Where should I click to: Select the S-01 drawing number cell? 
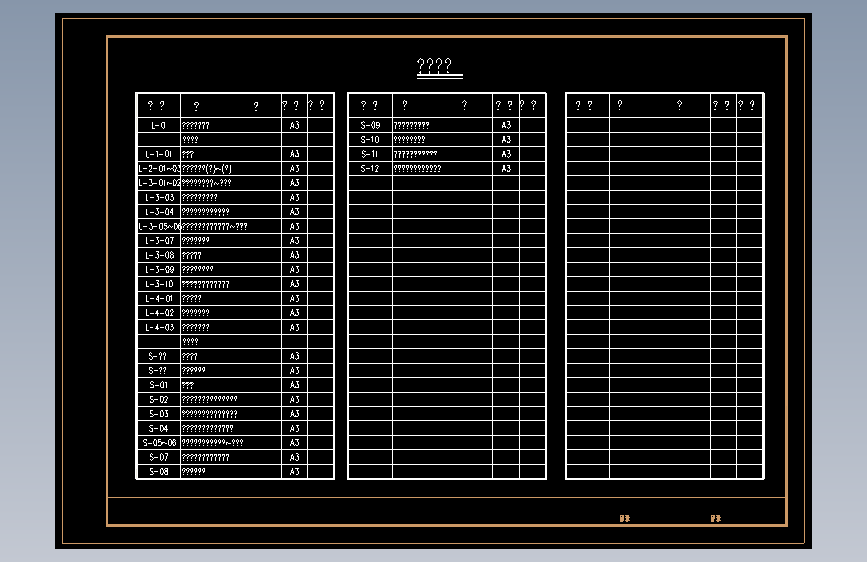point(158,385)
